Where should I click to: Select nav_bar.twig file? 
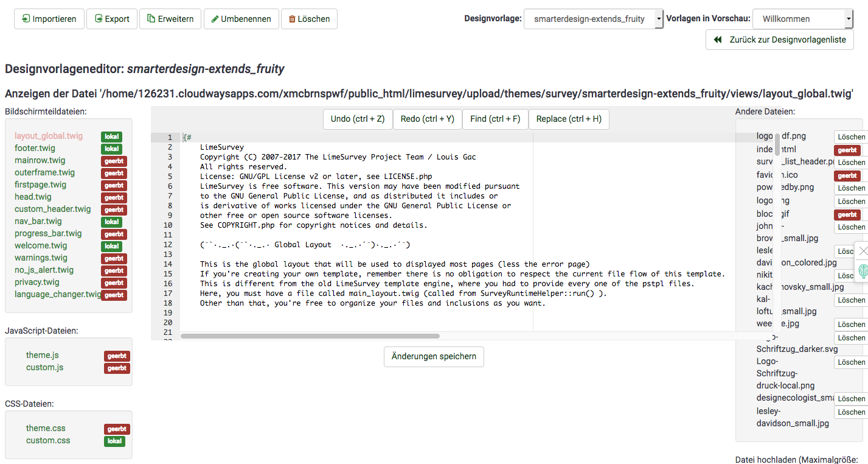point(38,222)
